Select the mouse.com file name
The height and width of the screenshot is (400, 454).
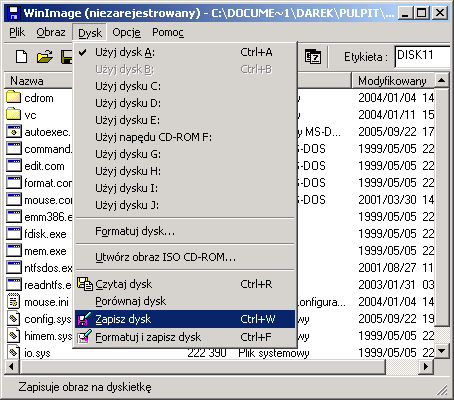(x=48, y=200)
